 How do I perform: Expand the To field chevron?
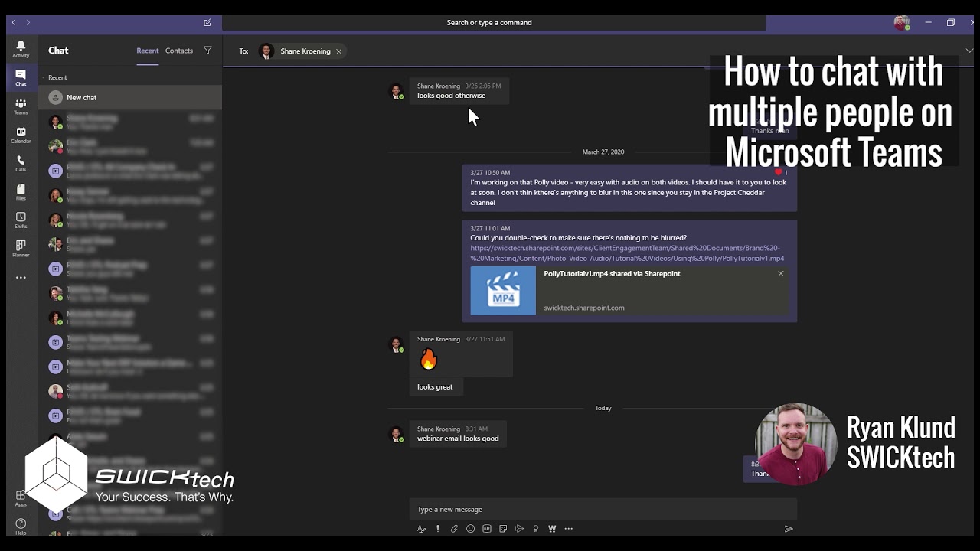pyautogui.click(x=969, y=51)
